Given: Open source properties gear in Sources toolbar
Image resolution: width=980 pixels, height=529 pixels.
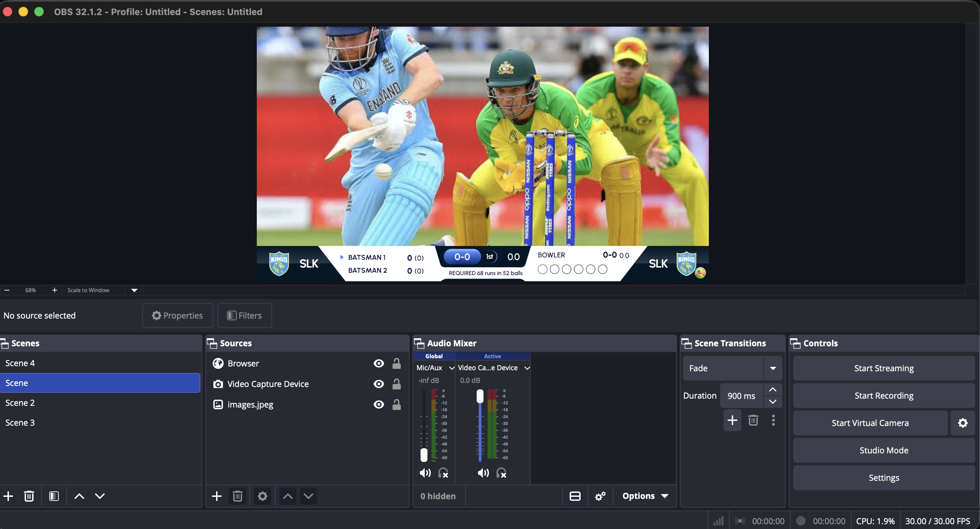Looking at the screenshot, I should pyautogui.click(x=263, y=496).
